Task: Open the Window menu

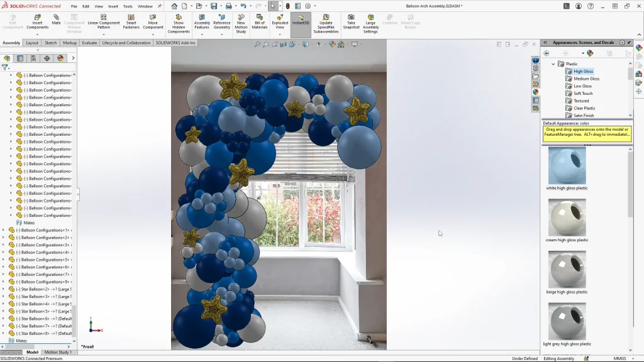Action: coord(146,6)
